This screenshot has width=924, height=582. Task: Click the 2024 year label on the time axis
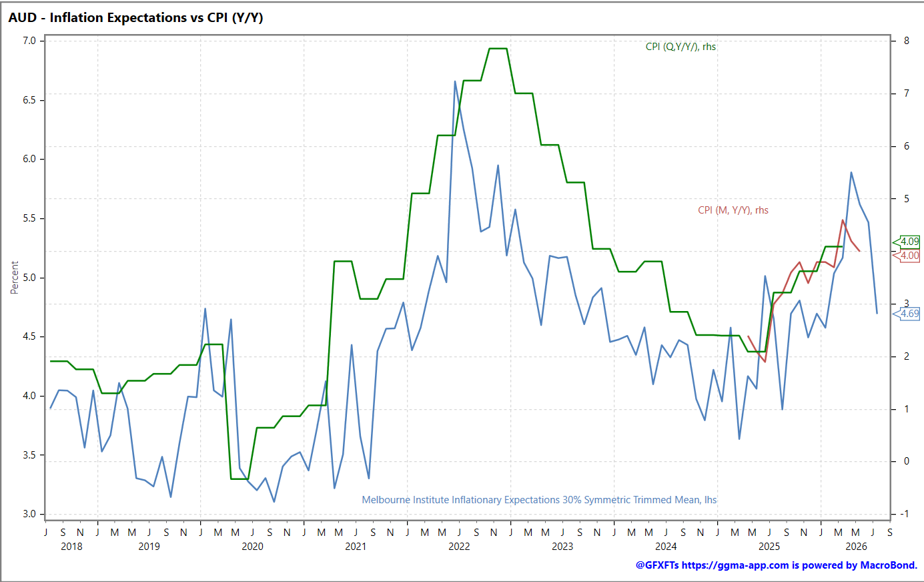point(666,547)
